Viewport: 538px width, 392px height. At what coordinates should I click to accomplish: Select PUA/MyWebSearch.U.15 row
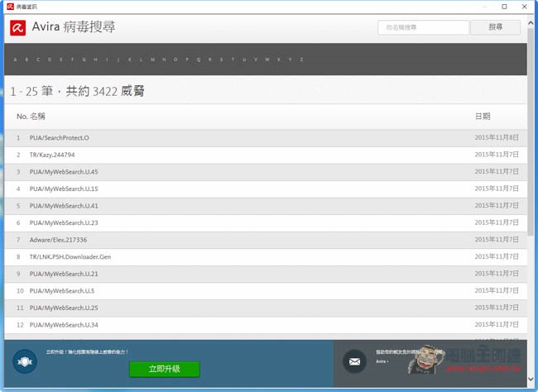point(266,189)
